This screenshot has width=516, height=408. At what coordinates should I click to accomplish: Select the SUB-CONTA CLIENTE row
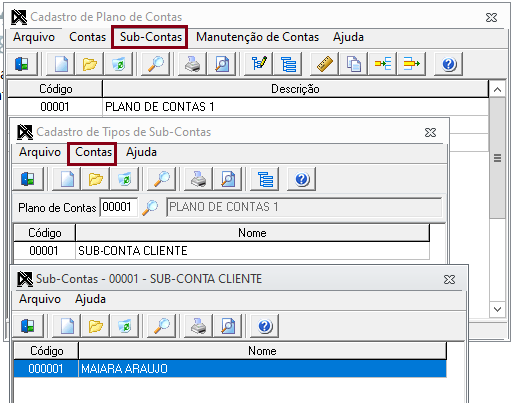coord(221,251)
